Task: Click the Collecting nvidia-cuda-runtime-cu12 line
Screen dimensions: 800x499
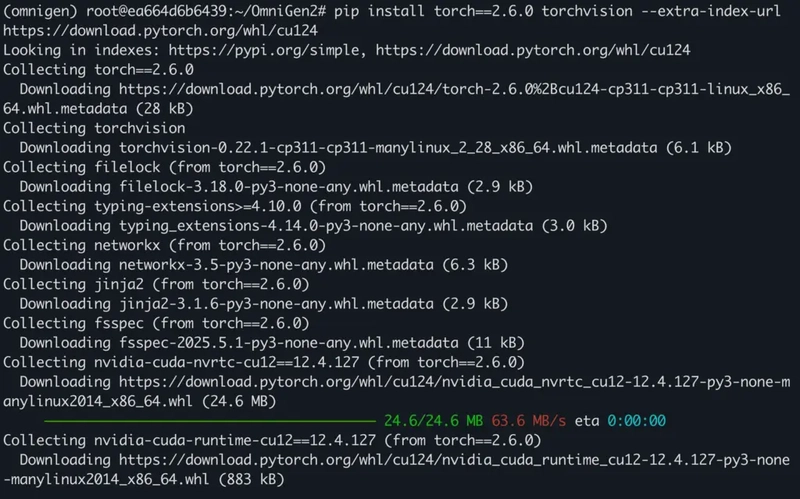Action: click(272, 440)
